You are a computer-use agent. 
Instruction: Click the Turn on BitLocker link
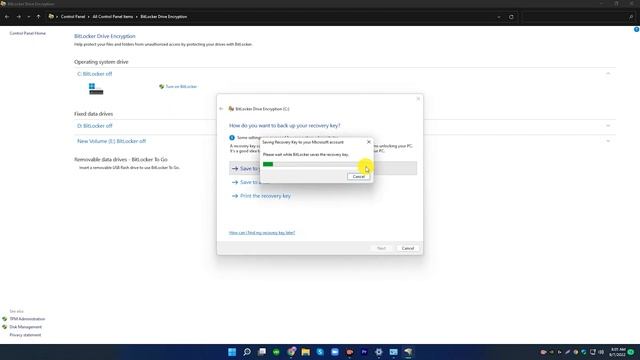point(181,87)
